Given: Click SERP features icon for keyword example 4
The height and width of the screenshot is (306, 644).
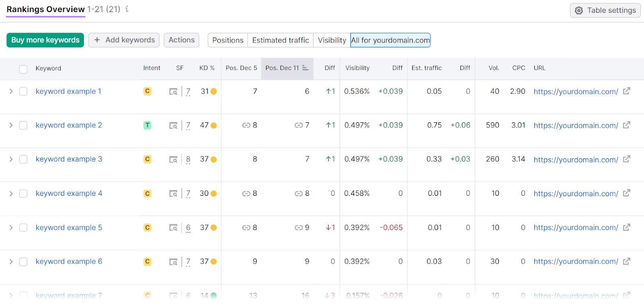Looking at the screenshot, I should (x=173, y=194).
